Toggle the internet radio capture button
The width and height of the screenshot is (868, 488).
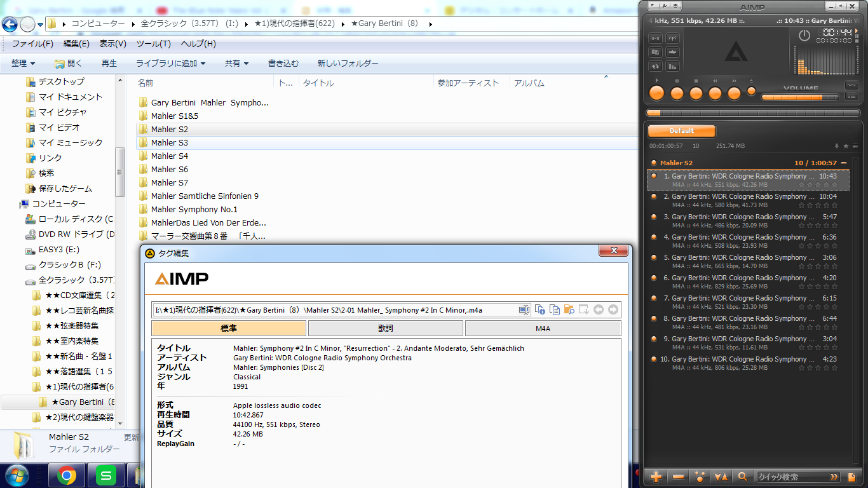[x=672, y=38]
